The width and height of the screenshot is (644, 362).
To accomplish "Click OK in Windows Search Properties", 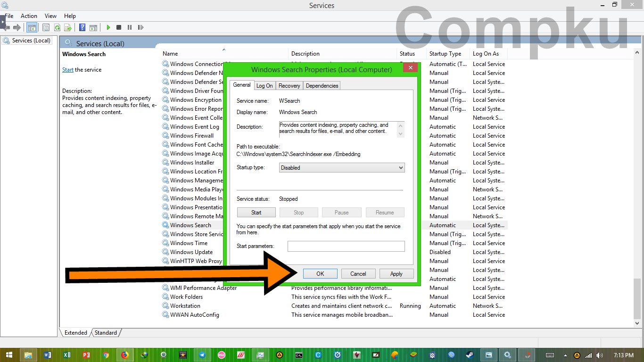I will [x=320, y=273].
